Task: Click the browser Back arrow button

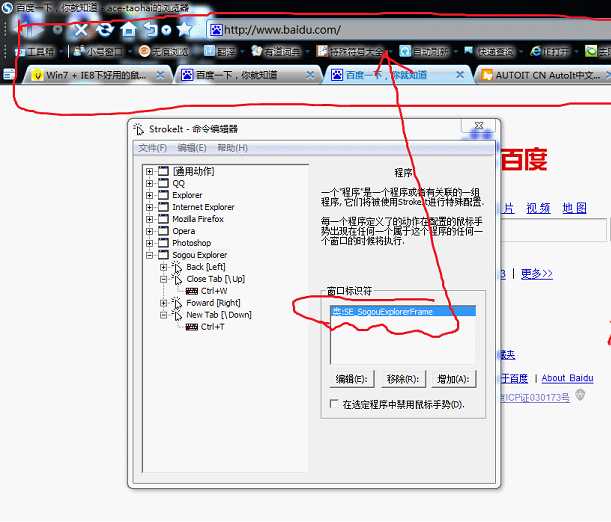Action: point(30,27)
